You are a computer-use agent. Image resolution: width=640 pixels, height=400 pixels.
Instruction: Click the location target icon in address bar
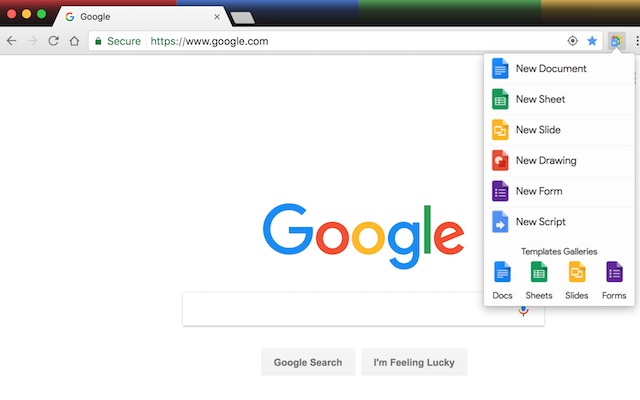[x=573, y=41]
